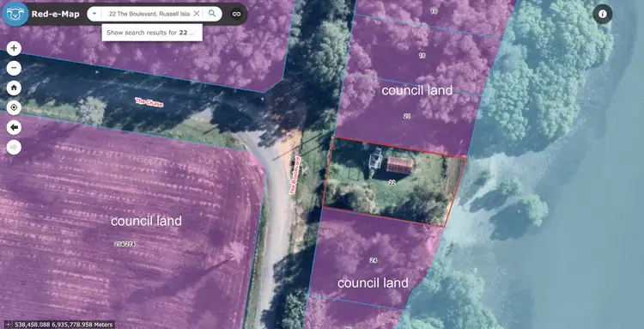Image resolution: width=644 pixels, height=329 pixels.
Task: Click lot number 20 parcel label
Action: click(x=407, y=116)
